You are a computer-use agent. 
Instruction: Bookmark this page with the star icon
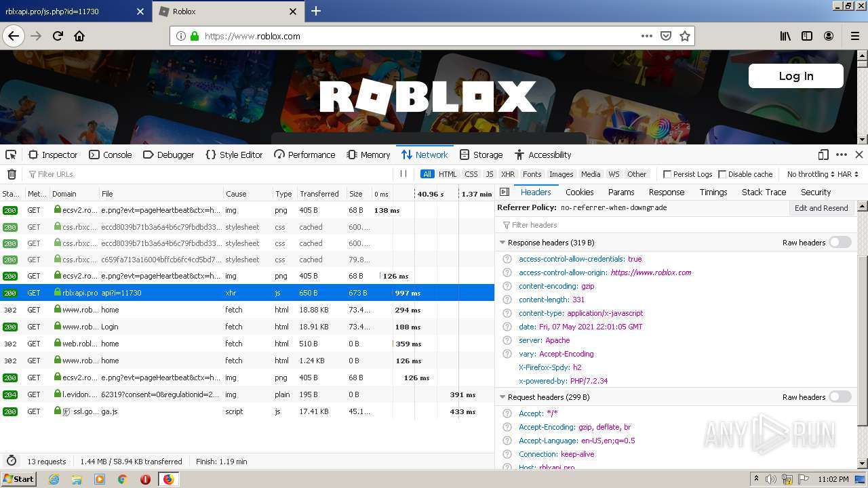click(x=685, y=36)
